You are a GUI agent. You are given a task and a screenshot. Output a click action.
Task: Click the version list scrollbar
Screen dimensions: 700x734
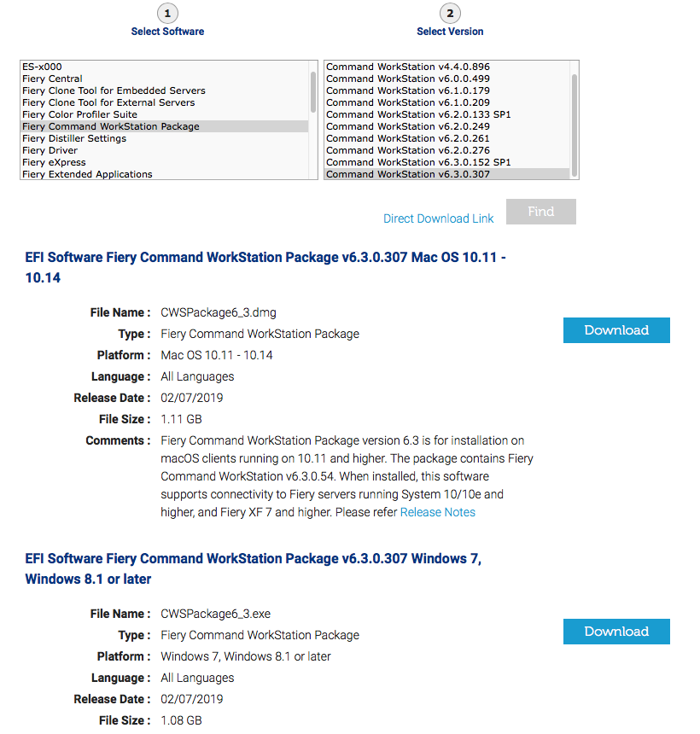575,119
